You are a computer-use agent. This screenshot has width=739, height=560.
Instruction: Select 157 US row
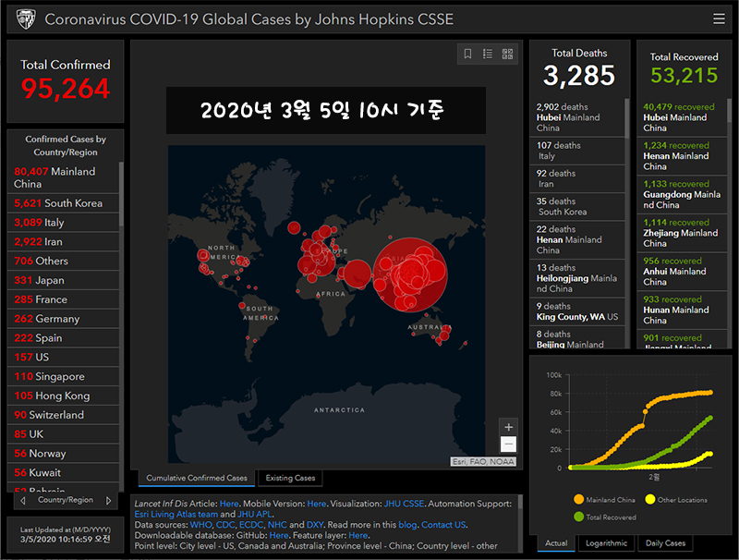point(63,358)
